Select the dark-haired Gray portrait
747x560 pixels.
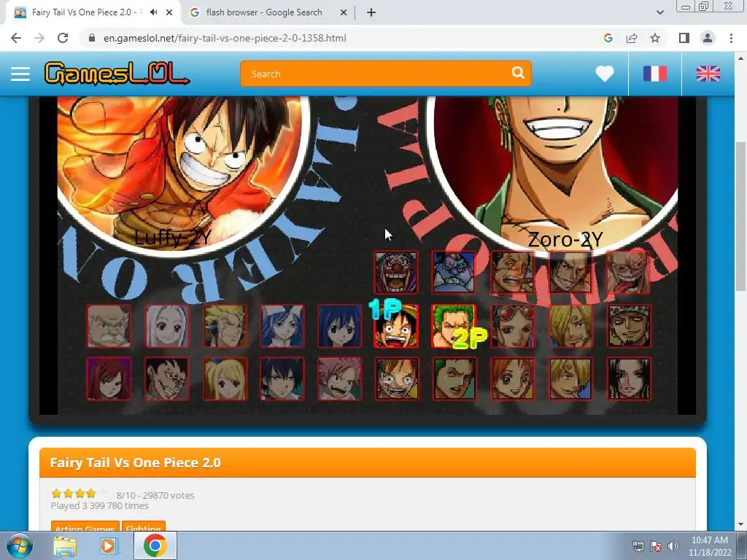282,378
